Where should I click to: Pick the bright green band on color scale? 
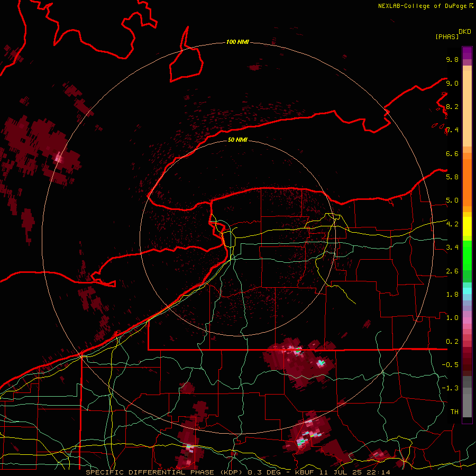(467, 255)
